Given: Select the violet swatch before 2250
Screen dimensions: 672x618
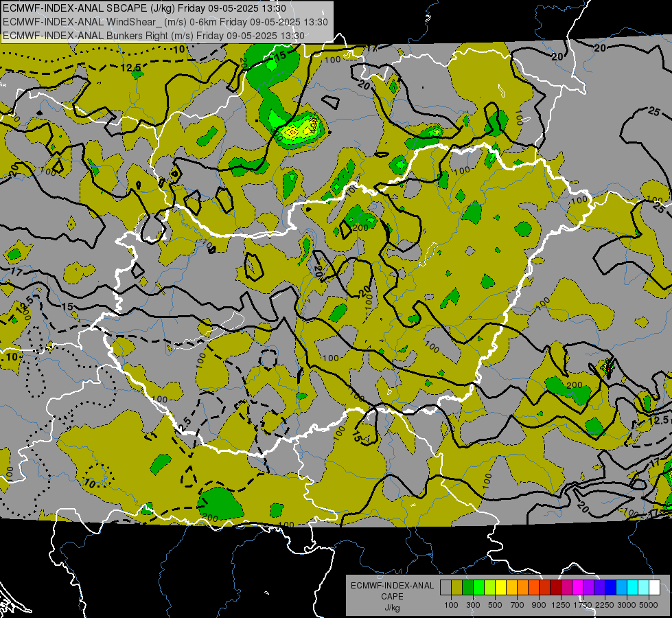Looking at the screenshot, I should [x=599, y=588].
